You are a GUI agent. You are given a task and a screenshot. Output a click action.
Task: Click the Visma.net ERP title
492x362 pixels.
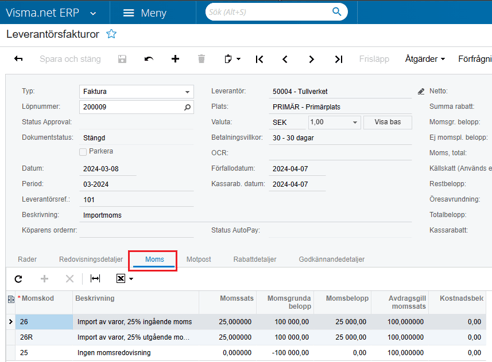43,13
